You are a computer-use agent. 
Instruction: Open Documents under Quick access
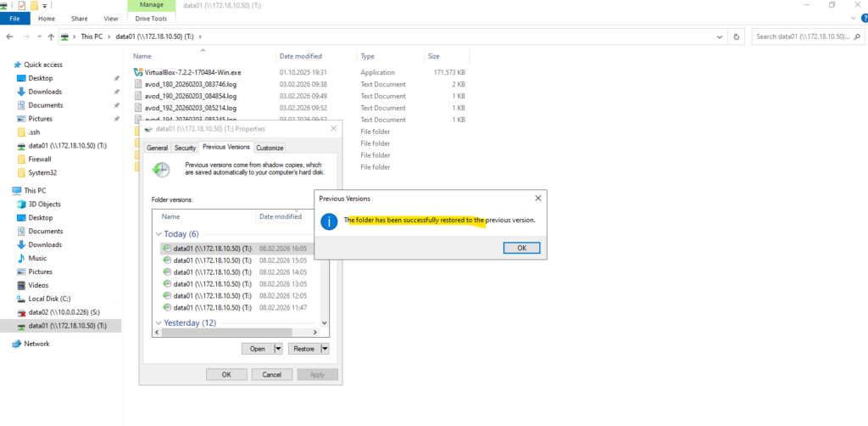click(x=46, y=104)
